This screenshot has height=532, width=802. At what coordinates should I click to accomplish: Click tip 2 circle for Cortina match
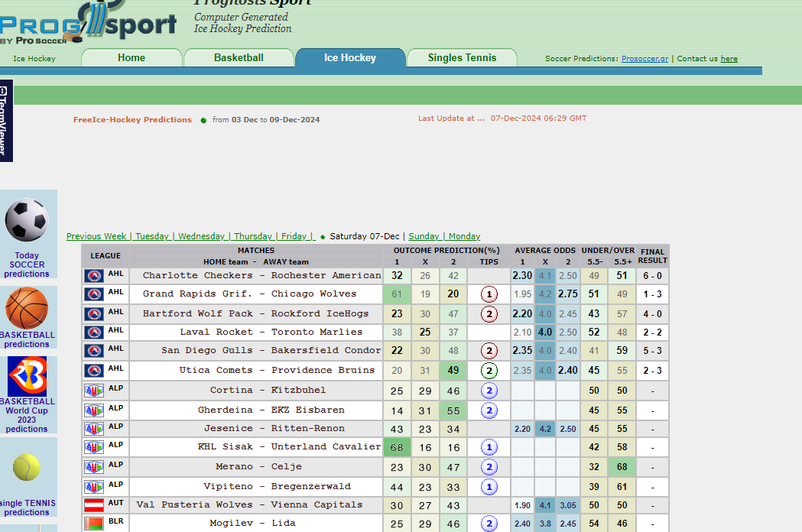(x=489, y=391)
